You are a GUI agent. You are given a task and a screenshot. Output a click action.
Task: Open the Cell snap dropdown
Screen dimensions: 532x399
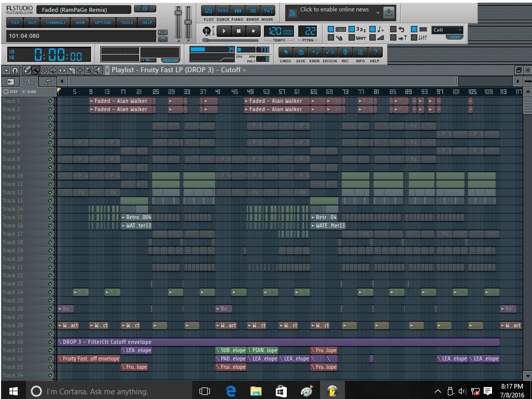click(447, 30)
